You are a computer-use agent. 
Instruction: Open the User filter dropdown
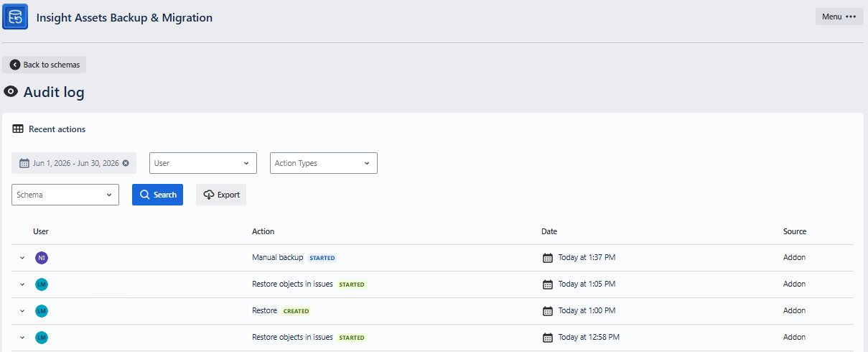tap(203, 163)
